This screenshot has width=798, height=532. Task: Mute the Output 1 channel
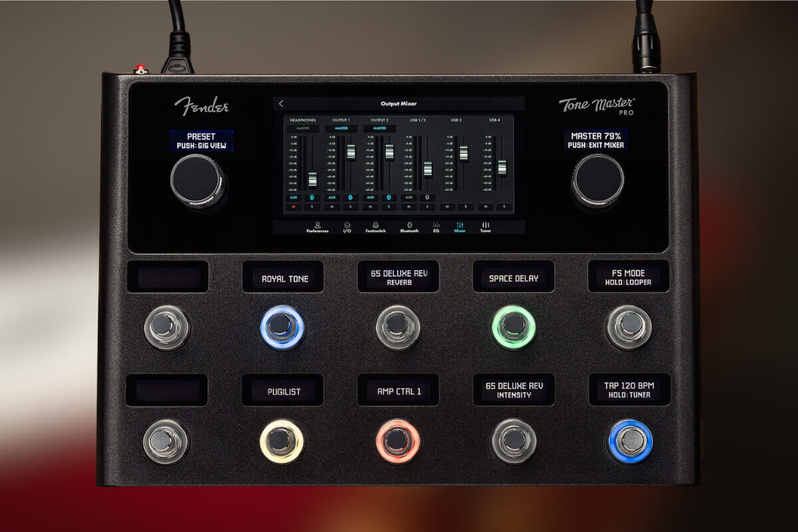(332, 206)
